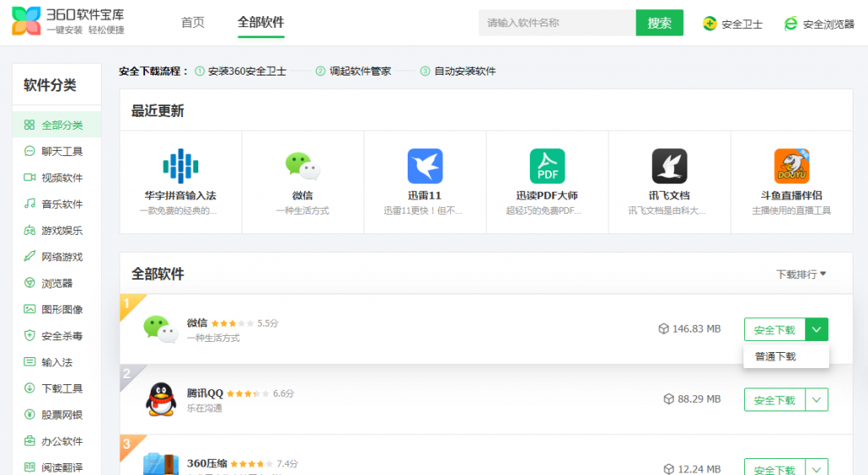Click the 网络游戏 rocket icon
Screen dimensions: 868x475
(30, 256)
